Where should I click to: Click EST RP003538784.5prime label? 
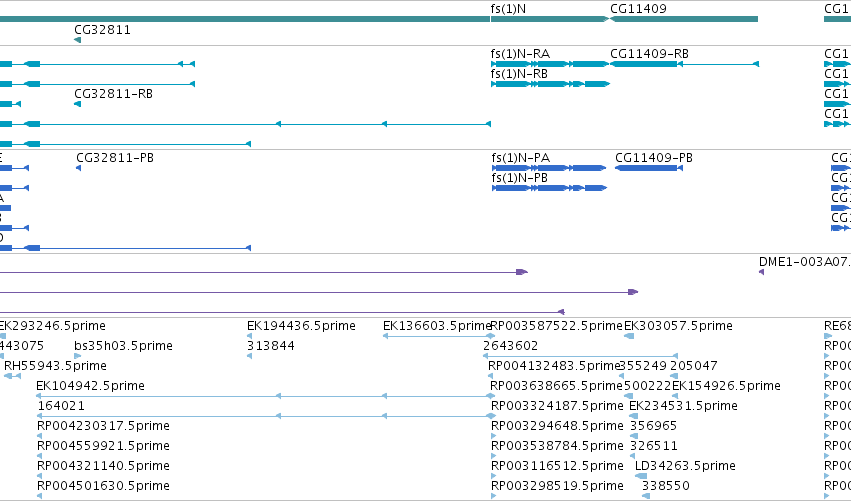557,446
